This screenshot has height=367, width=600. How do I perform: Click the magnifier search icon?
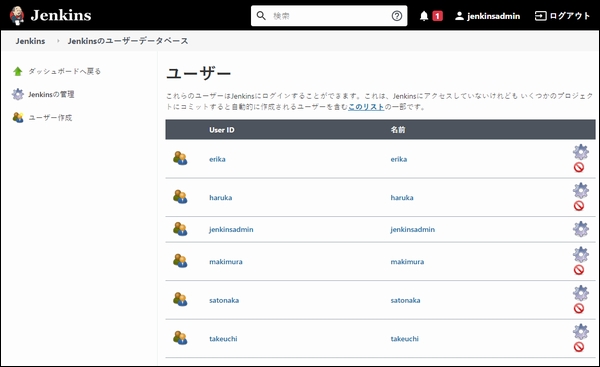coord(261,16)
